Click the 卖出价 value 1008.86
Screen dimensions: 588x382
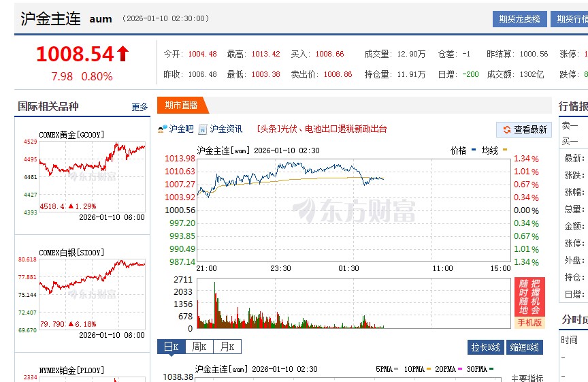point(338,74)
